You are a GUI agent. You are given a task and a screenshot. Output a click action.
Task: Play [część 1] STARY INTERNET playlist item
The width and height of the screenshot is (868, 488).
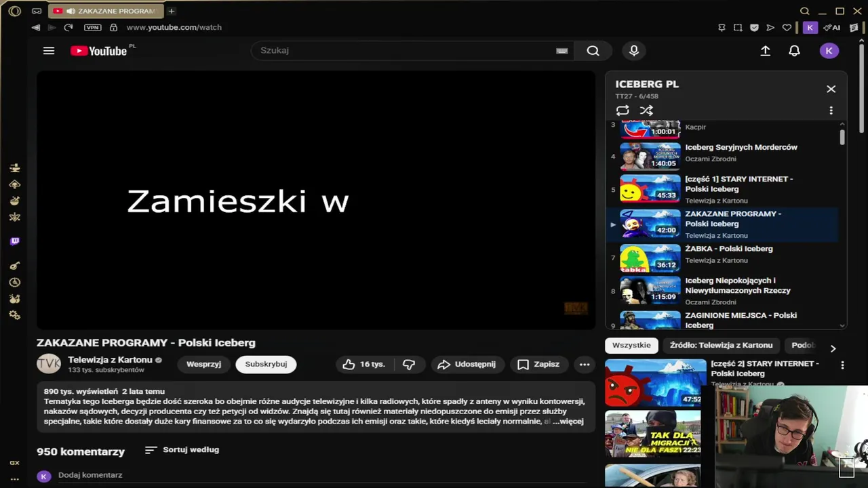coord(722,189)
